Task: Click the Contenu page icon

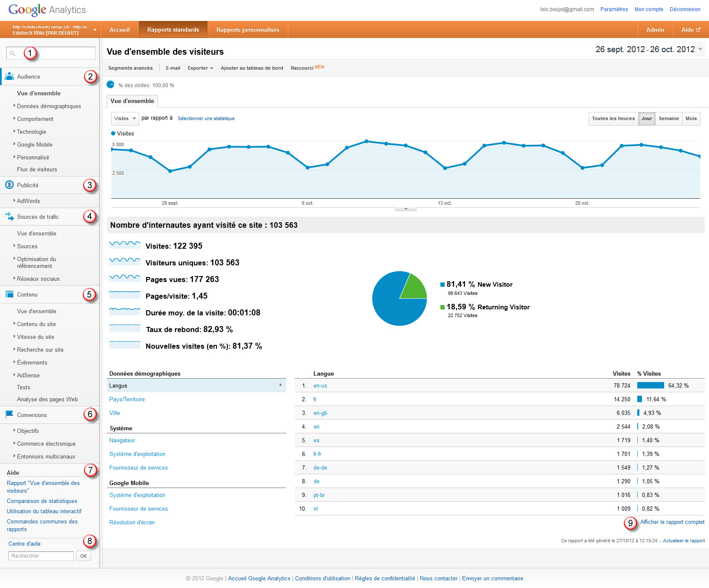Action: (x=9, y=294)
